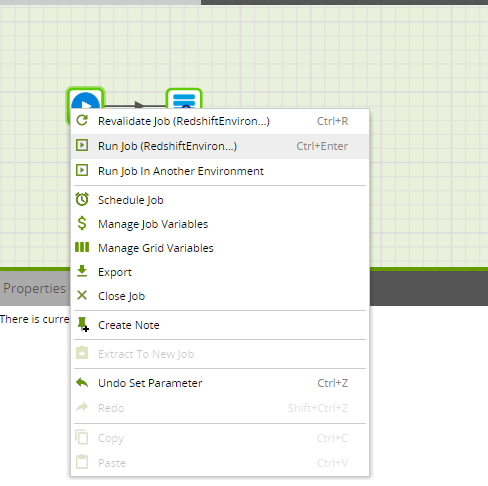
Task: Click the Undo arrow icon
Action: click(82, 382)
